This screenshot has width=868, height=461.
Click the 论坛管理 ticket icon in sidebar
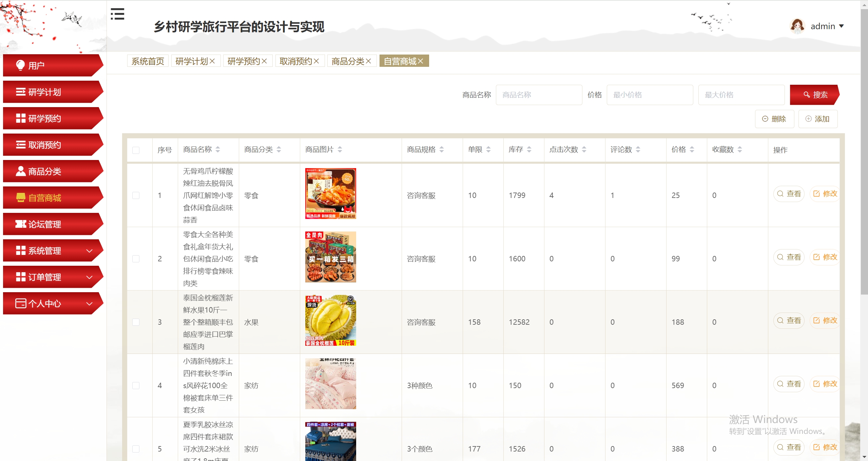21,224
